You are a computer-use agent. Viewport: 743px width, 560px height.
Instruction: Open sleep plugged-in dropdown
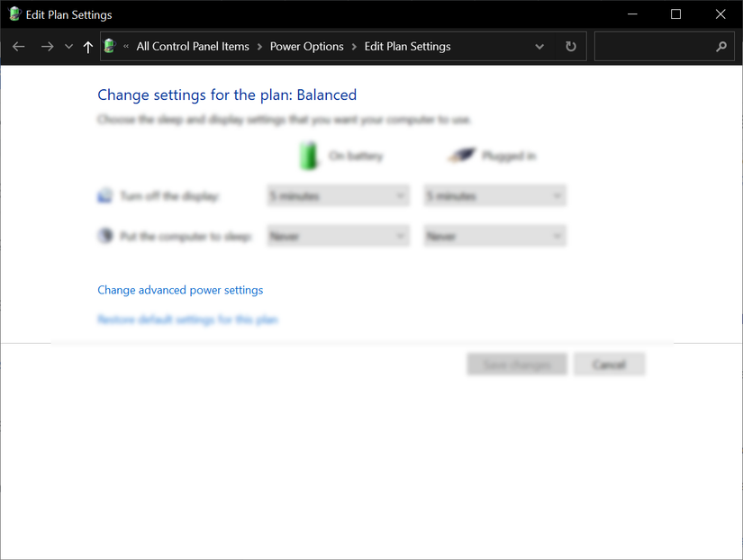click(494, 236)
